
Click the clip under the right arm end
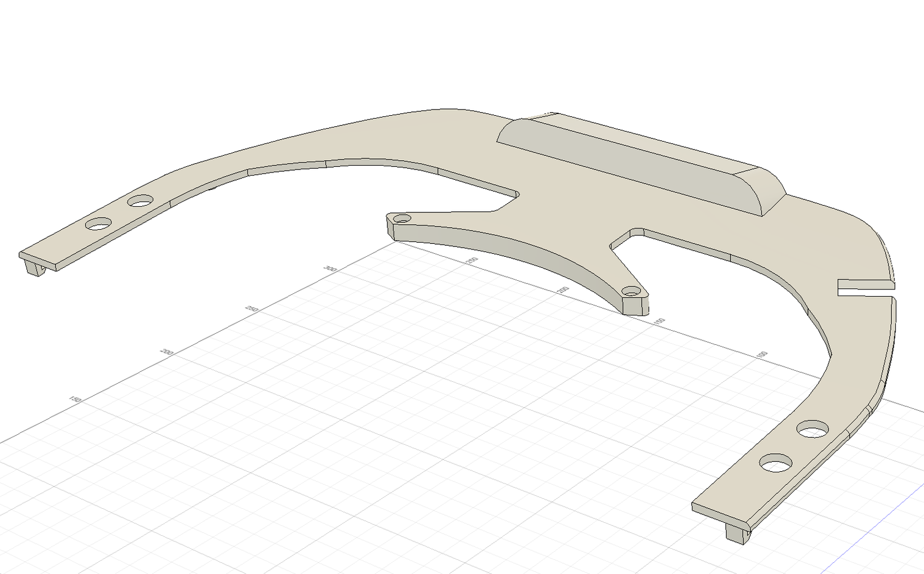coord(737,533)
